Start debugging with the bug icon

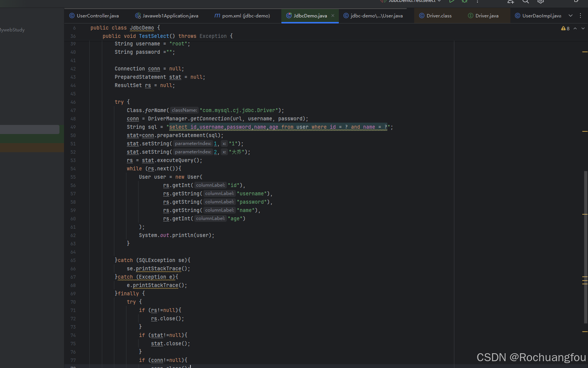465,2
